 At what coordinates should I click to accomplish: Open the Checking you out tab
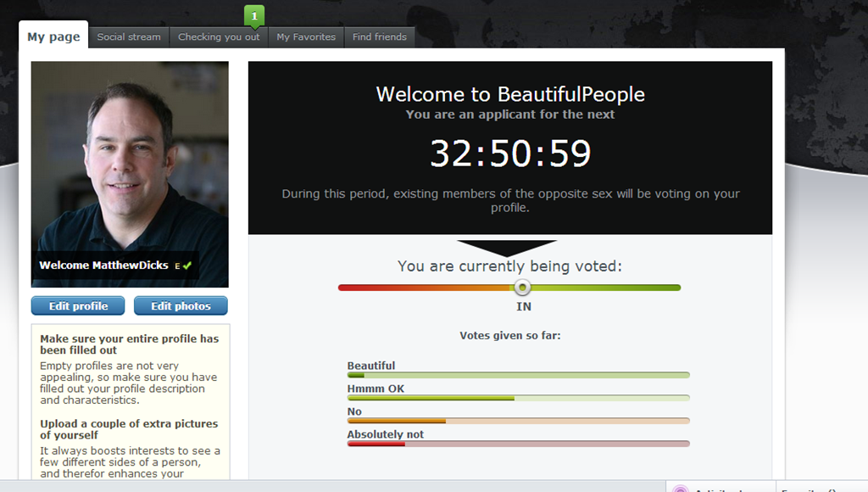[x=219, y=37]
